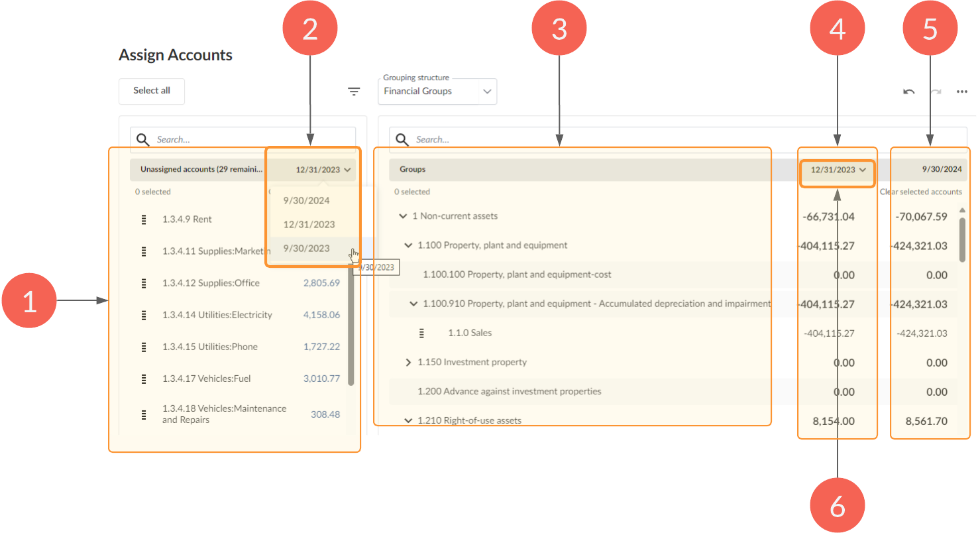Collapse the 1.210 Right-of-use assets group

(408, 420)
